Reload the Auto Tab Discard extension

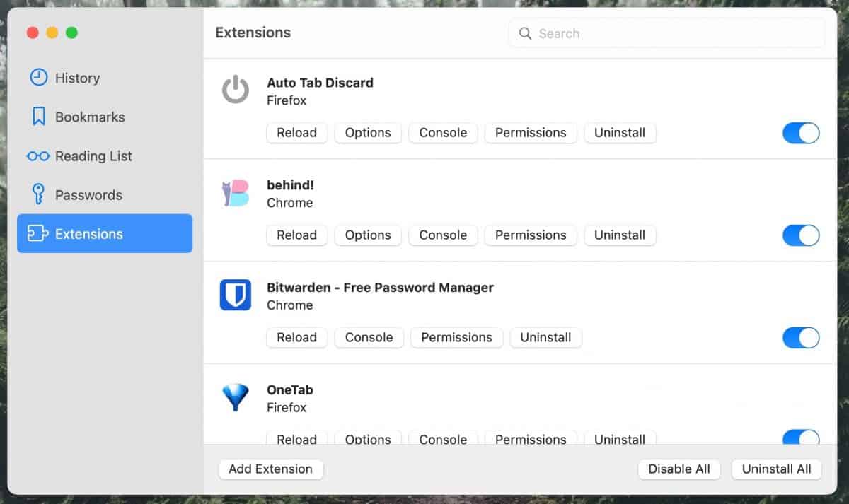[x=296, y=133]
